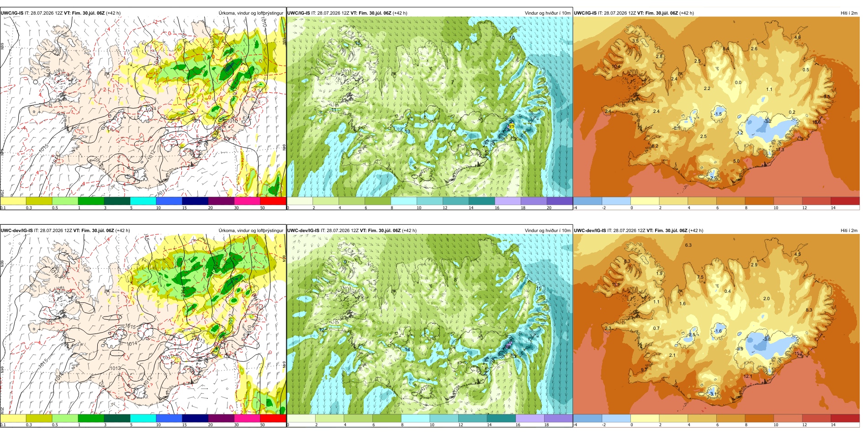Click the 12.1 value on UWC-dev temperature map
Viewport: 868px width, 434px height.
pos(748,376)
